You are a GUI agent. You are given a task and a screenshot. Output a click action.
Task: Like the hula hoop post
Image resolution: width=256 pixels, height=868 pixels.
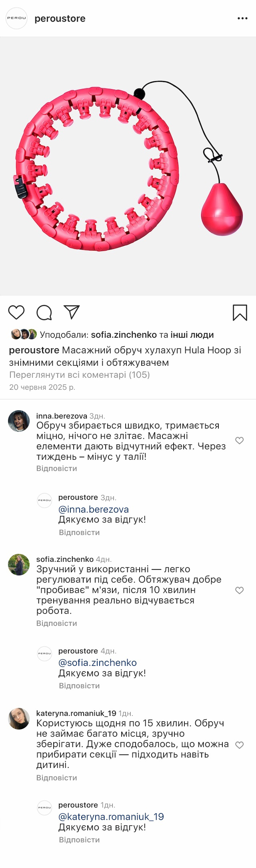tap(16, 313)
